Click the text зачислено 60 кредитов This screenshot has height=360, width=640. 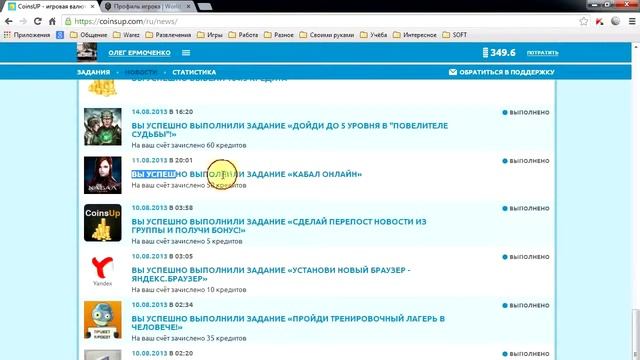pos(208,145)
